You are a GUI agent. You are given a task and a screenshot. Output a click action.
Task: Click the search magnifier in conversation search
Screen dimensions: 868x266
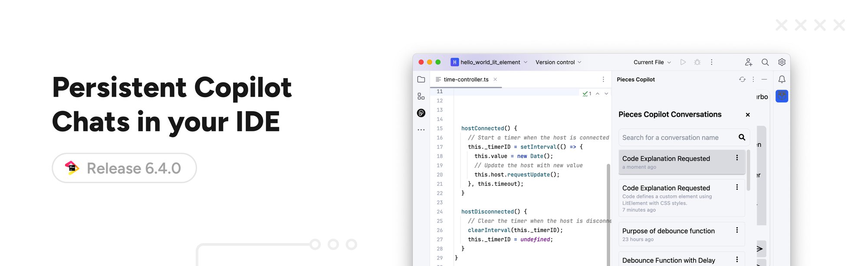coord(742,137)
